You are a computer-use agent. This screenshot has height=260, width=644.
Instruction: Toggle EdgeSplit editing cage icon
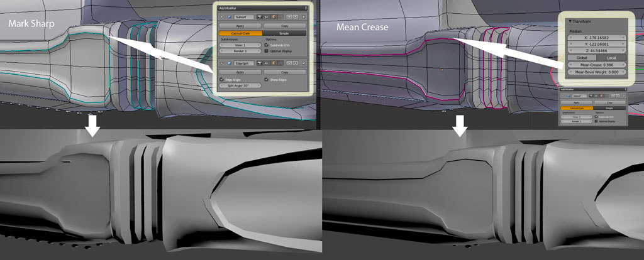pos(280,63)
